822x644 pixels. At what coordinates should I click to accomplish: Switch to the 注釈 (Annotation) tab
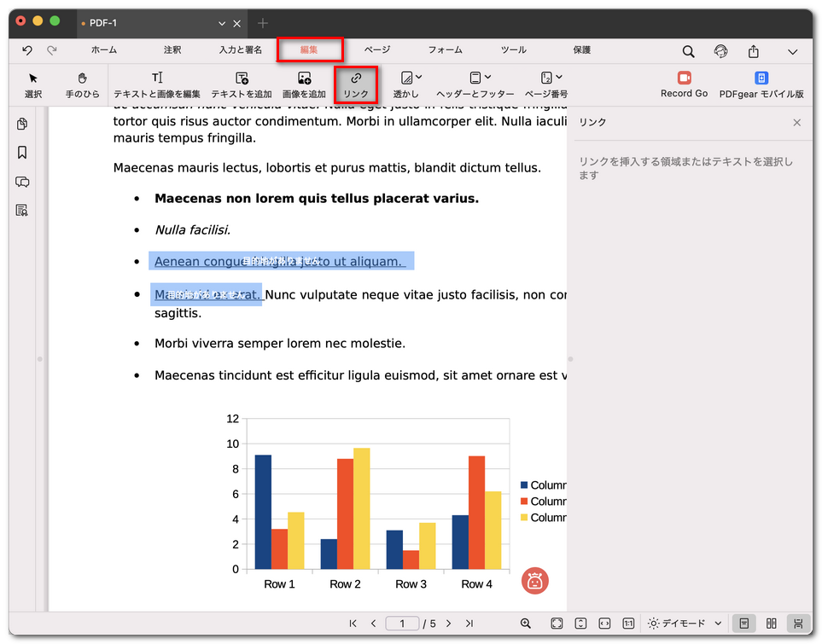(x=172, y=50)
